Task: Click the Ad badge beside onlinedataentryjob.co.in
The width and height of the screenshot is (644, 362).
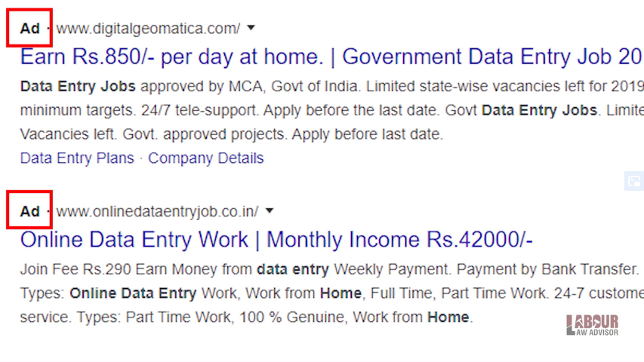Action: coord(30,211)
